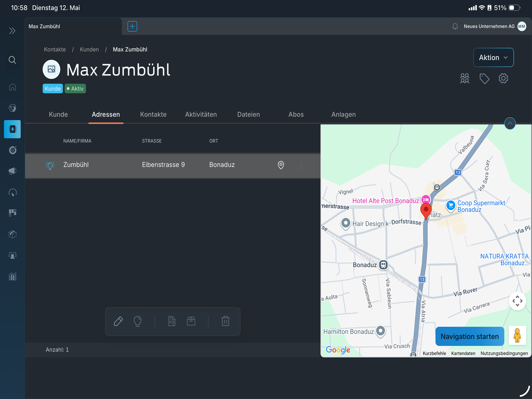Go to home icon in sidebar
The image size is (532, 399).
tap(13, 87)
